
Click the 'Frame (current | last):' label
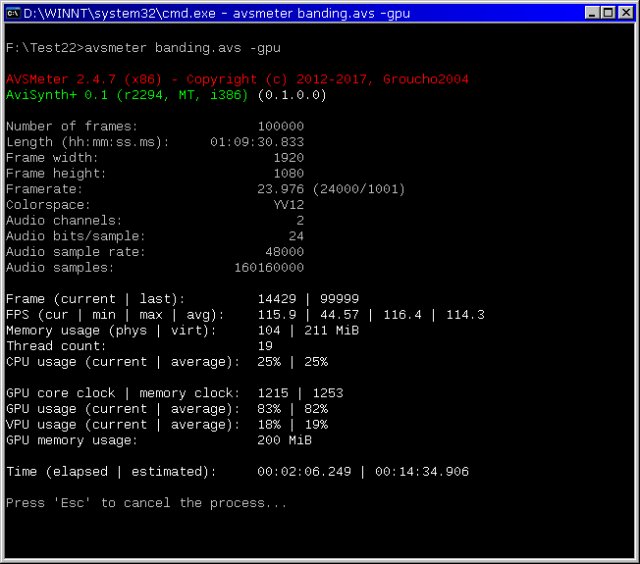(95, 299)
